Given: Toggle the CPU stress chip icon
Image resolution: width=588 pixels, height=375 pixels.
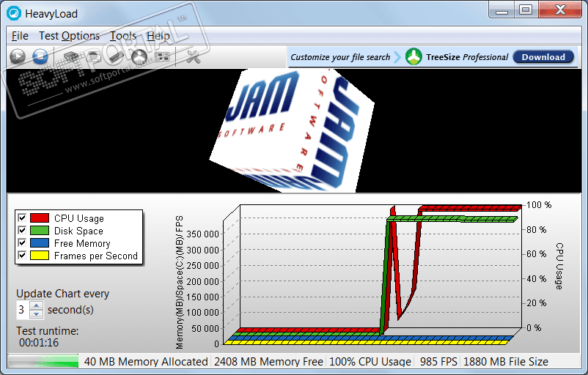Looking at the screenshot, I should pos(70,57).
